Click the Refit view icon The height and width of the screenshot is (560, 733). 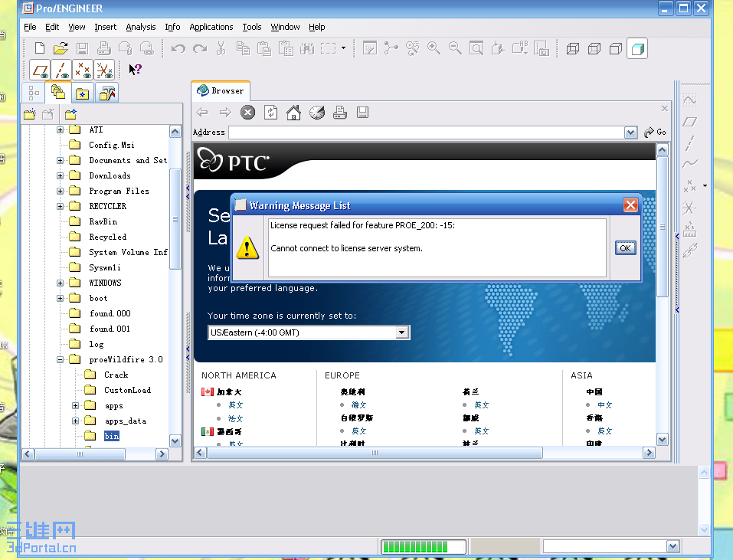point(476,48)
